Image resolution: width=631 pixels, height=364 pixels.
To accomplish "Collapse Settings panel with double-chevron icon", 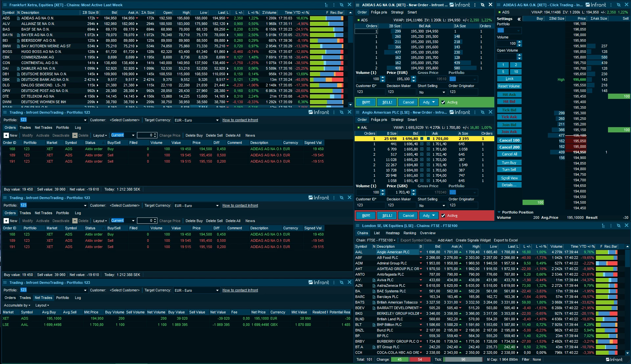I will tap(519, 19).
